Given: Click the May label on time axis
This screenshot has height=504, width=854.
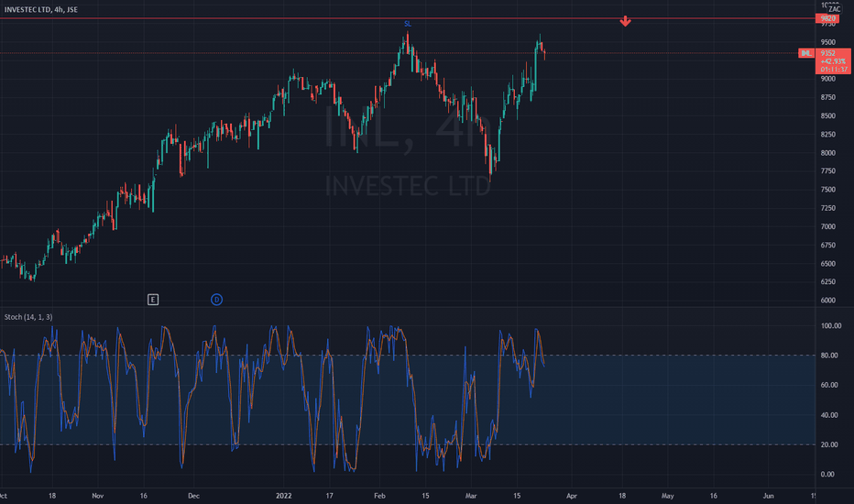Looking at the screenshot, I should point(668,496).
